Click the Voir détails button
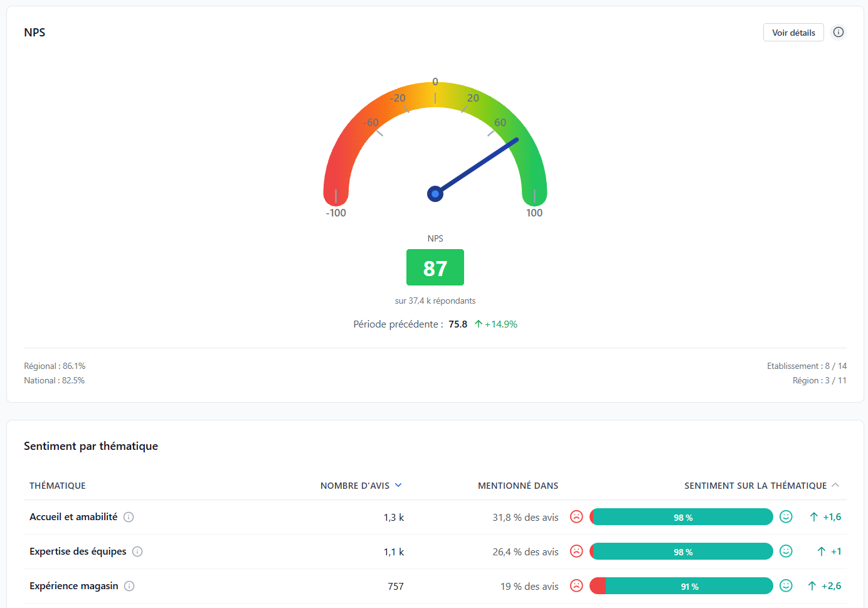Image resolution: width=868 pixels, height=608 pixels. [793, 33]
